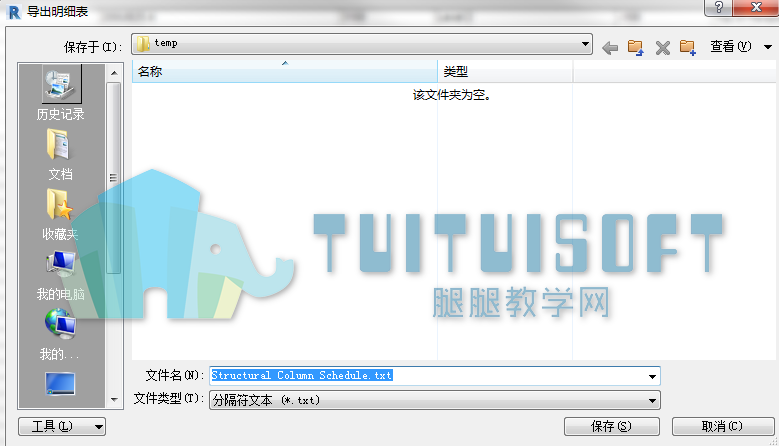Expand the 文件名 filename dropdown arrow
The image size is (779, 446).
(x=652, y=376)
